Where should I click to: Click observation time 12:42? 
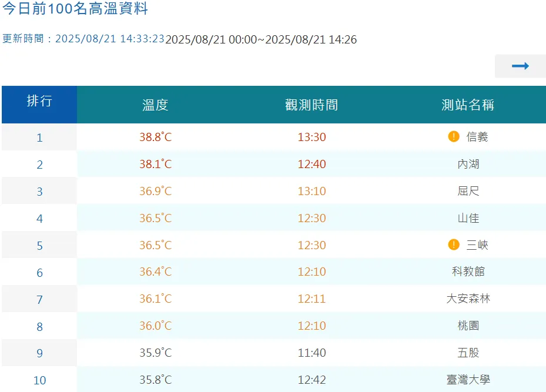pyautogui.click(x=311, y=380)
